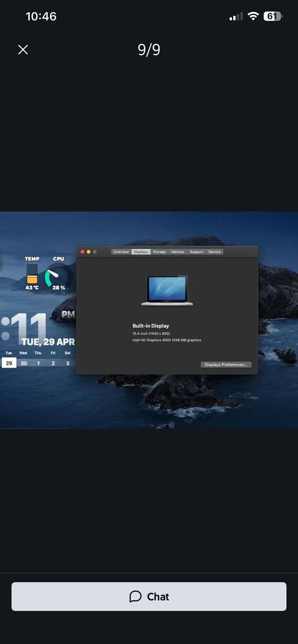
Task: Select day 3 under Sat
Action: pos(68,363)
